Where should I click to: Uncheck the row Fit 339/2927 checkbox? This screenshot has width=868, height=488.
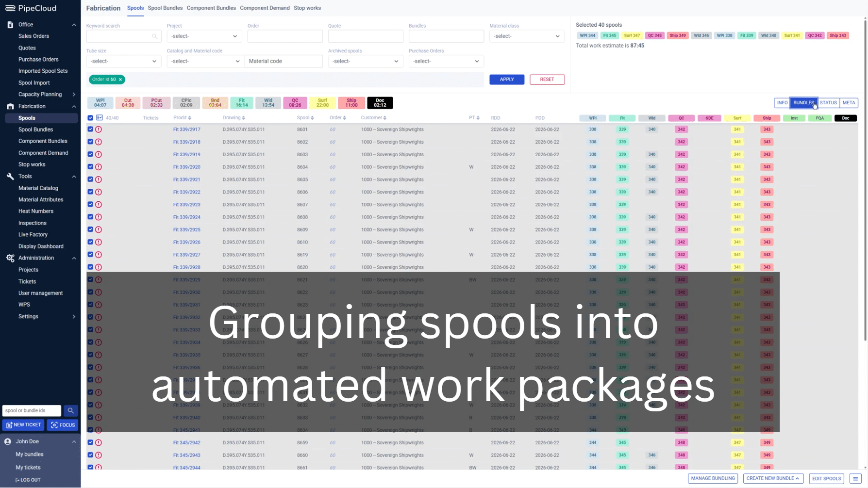[90, 255]
